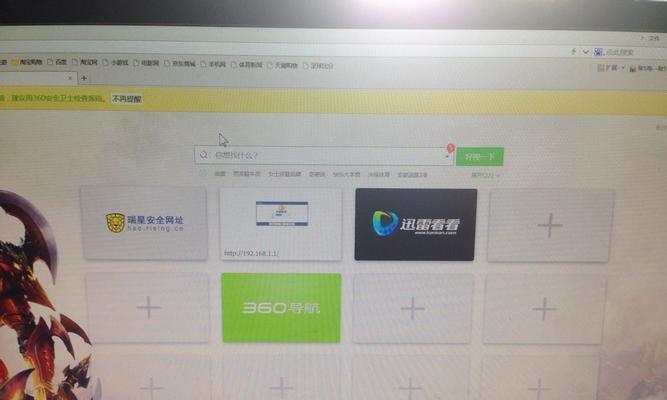Click the green search button beside the search box
667x400 pixels.
[x=479, y=157]
